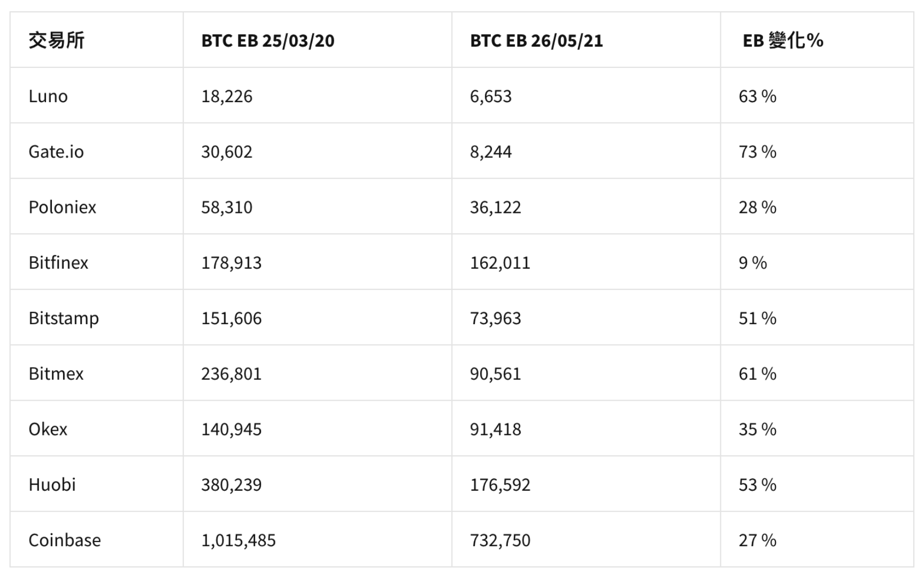Select the EB 變化% column header
Screen dimensions: 924x580
click(x=783, y=41)
